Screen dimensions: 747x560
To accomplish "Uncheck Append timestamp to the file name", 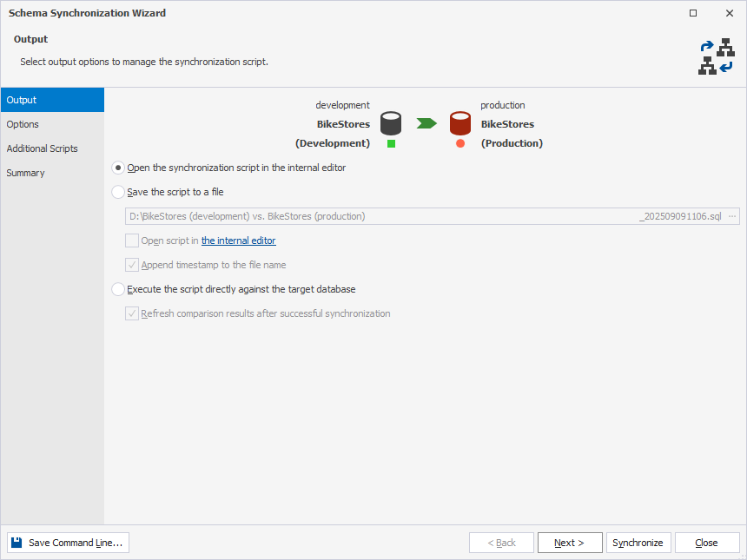I will (132, 265).
